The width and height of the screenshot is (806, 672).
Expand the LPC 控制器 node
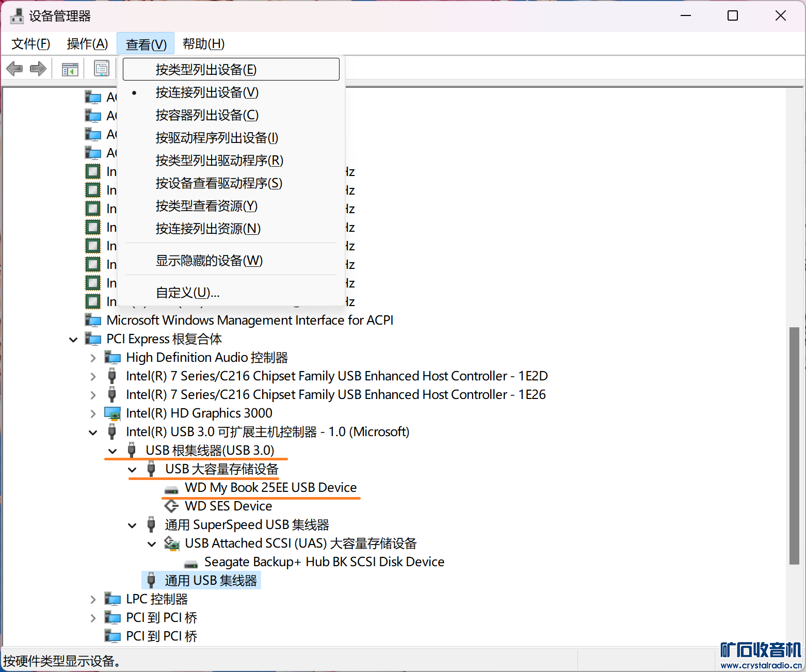(93, 599)
